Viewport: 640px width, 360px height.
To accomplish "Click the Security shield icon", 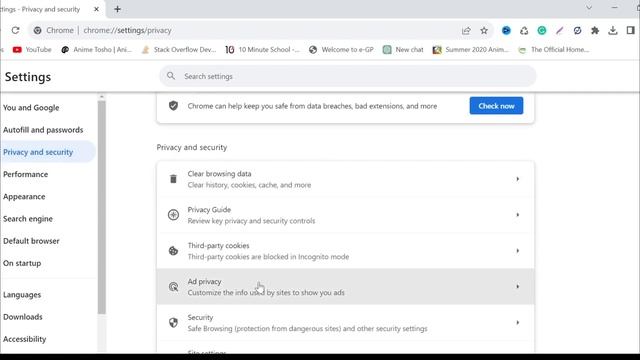I will (173, 322).
